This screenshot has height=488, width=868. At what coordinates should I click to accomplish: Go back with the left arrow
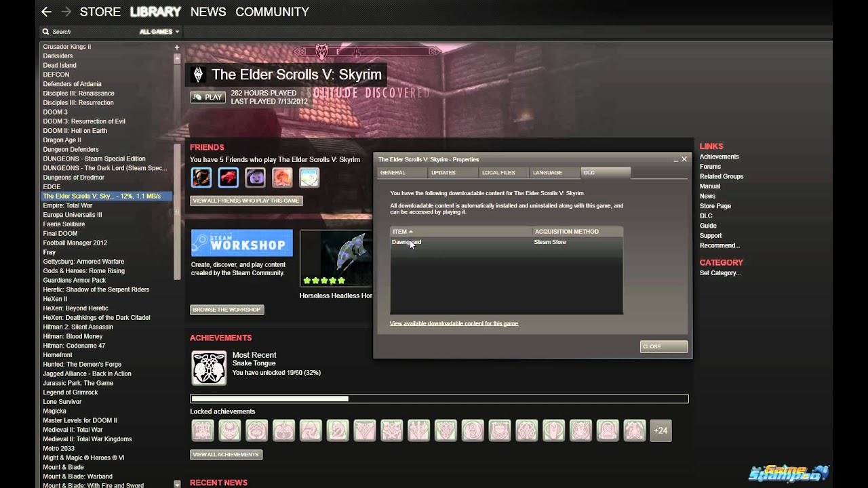point(46,12)
